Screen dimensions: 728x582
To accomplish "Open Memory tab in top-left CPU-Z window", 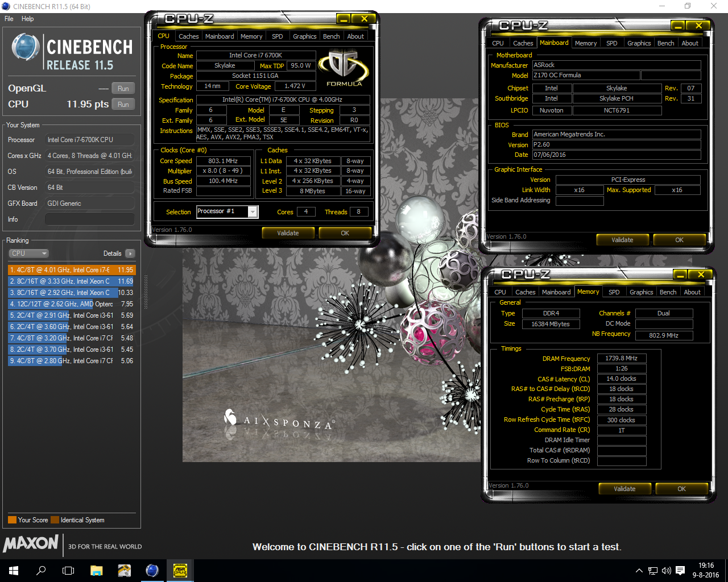I will pos(251,36).
